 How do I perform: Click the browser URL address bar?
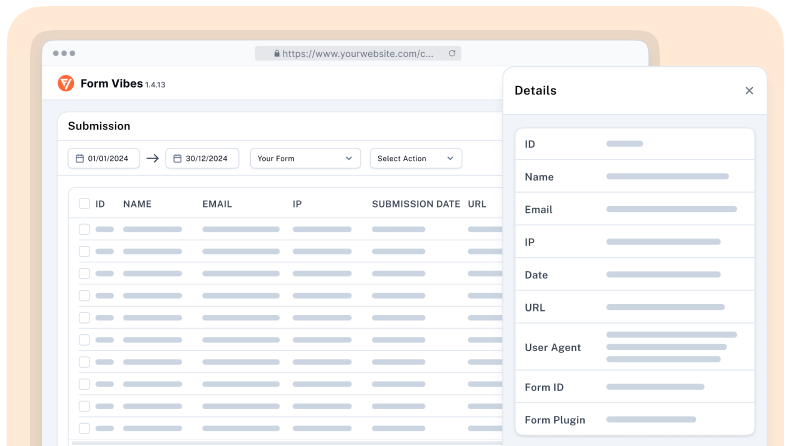(x=358, y=54)
